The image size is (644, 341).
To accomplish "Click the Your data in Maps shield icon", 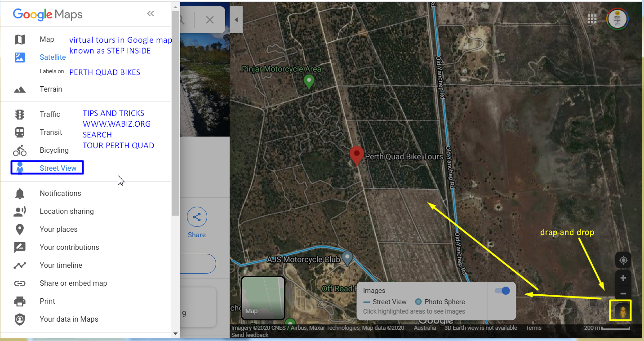I will pyautogui.click(x=20, y=319).
